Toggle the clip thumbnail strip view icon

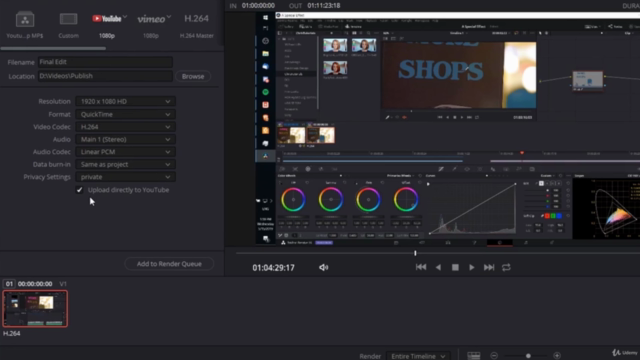tap(473, 356)
